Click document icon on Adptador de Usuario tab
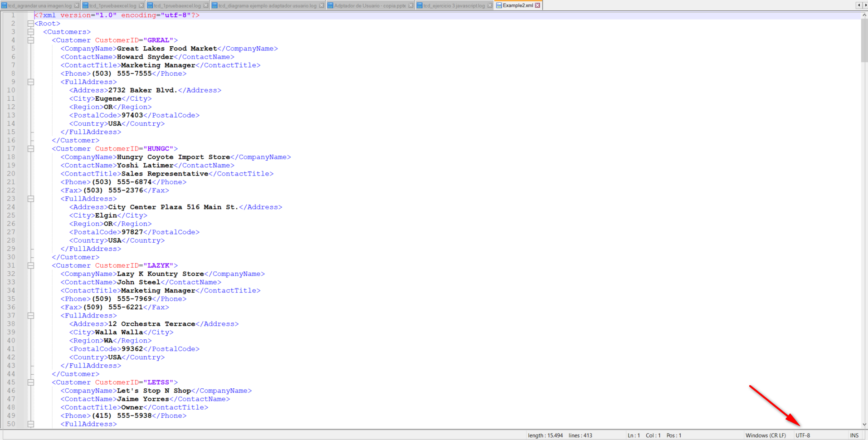This screenshot has width=868, height=440. [x=330, y=5]
